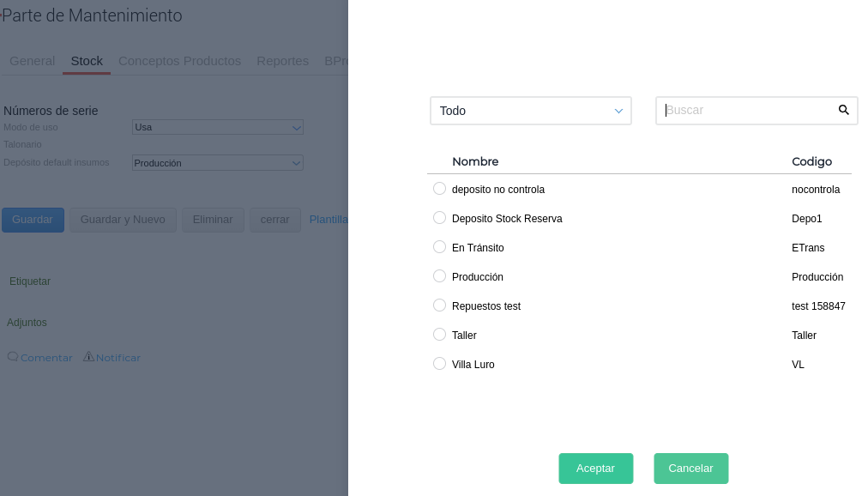This screenshot has height=496, width=868.
Task: Select the 'Repuestos test' radio button
Action: pyautogui.click(x=440, y=305)
